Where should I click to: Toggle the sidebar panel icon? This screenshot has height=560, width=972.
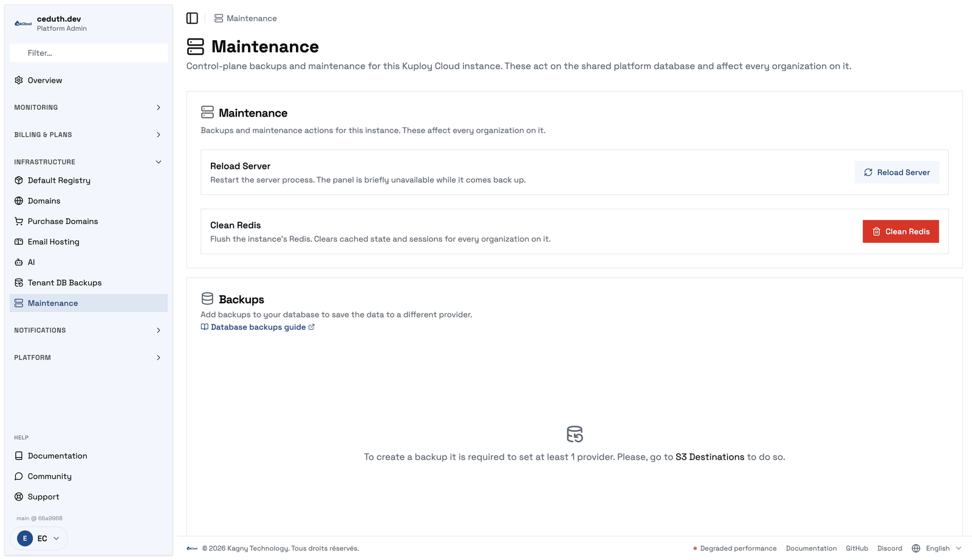(192, 18)
